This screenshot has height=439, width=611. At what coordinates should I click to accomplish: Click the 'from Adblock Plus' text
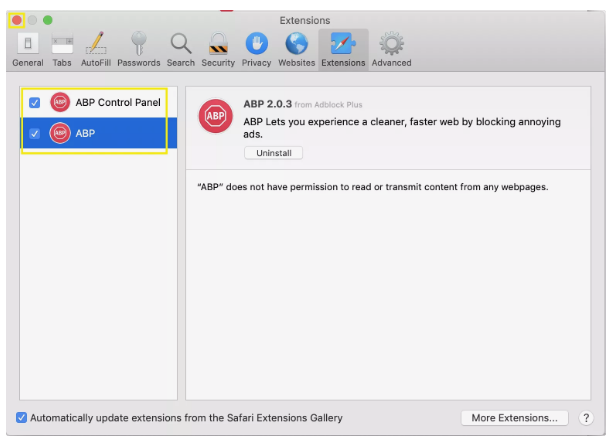[x=328, y=105]
